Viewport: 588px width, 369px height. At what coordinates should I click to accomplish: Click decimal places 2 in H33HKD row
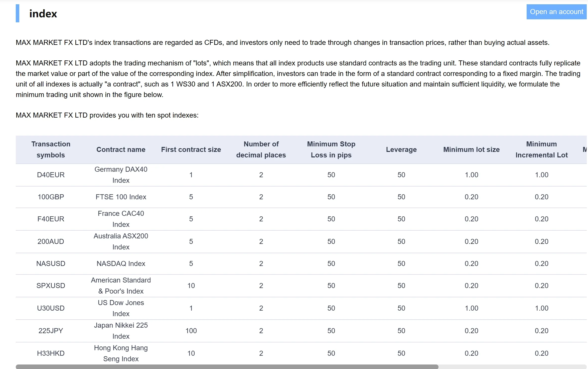pos(261,353)
